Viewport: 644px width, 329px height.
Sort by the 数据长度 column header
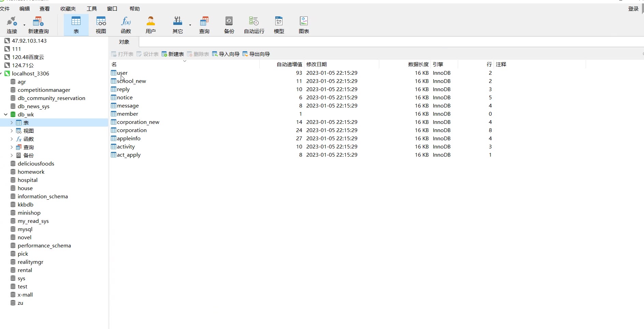pyautogui.click(x=405, y=64)
